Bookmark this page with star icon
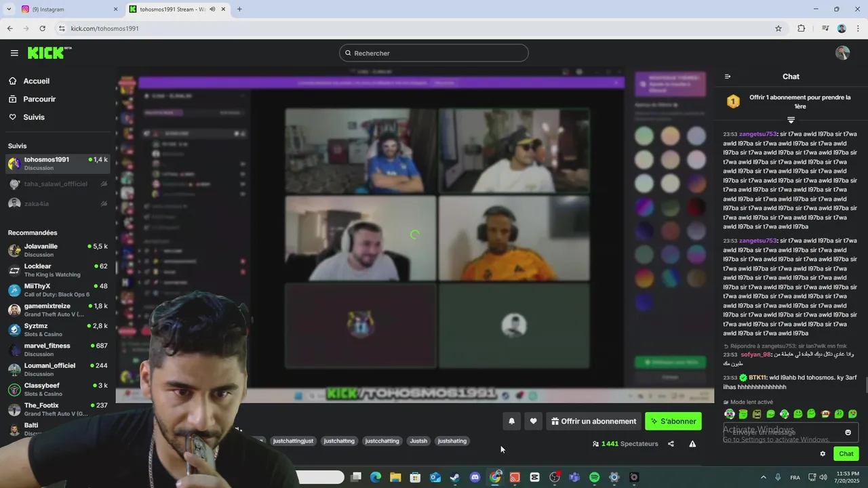 click(x=778, y=28)
